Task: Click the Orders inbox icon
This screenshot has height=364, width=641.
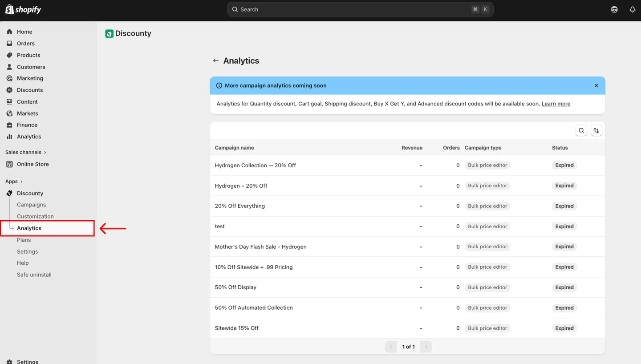Action: coord(9,44)
